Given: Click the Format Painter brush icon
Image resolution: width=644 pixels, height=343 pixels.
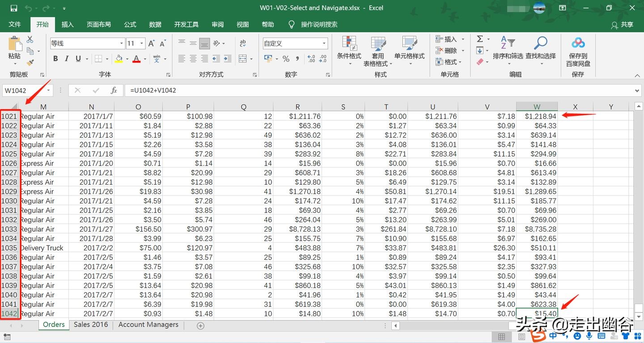Looking at the screenshot, I should pos(30,63).
